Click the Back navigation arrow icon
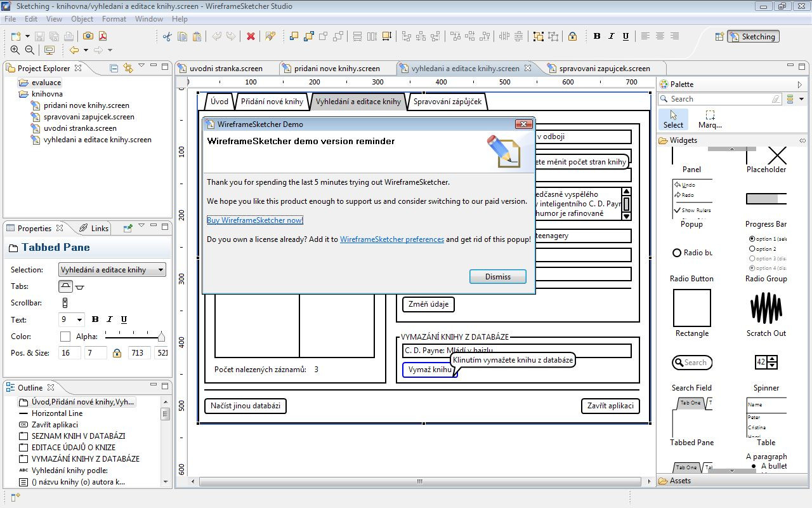Image resolution: width=812 pixels, height=508 pixels. coord(74,50)
